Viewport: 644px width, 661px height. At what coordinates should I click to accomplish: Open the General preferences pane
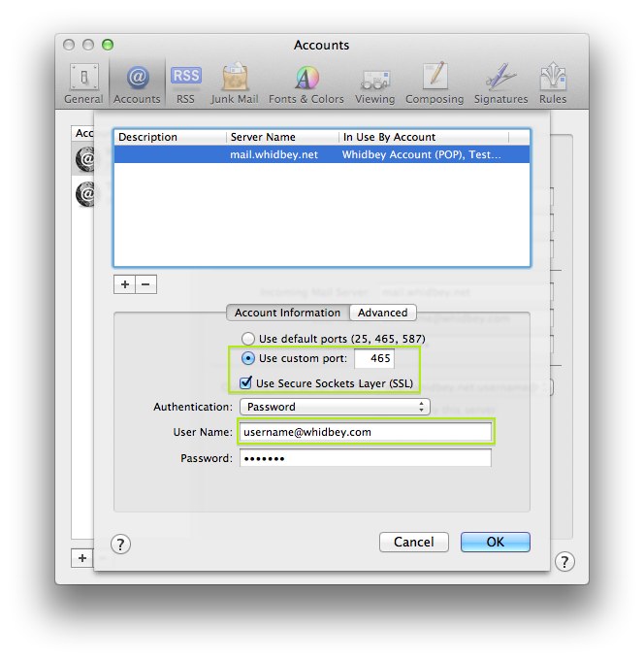click(83, 83)
